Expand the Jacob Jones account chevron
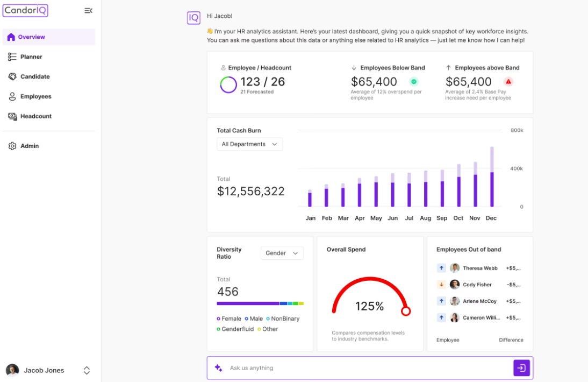Viewport: 588px width, 382px height. [86, 370]
